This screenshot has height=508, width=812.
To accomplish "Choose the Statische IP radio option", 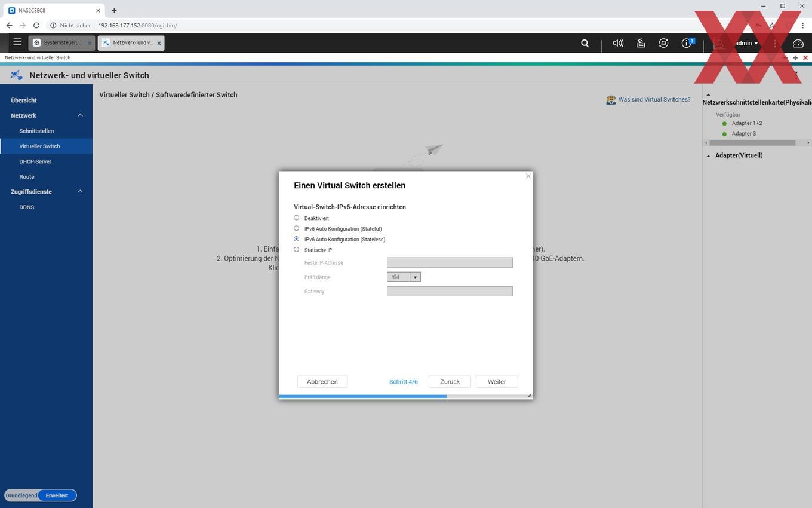I will pyautogui.click(x=296, y=250).
